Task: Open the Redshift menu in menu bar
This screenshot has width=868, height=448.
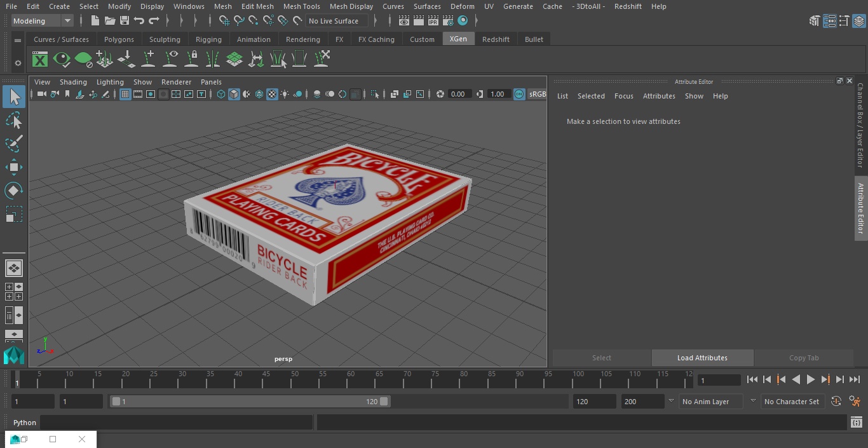Action: 628,6
